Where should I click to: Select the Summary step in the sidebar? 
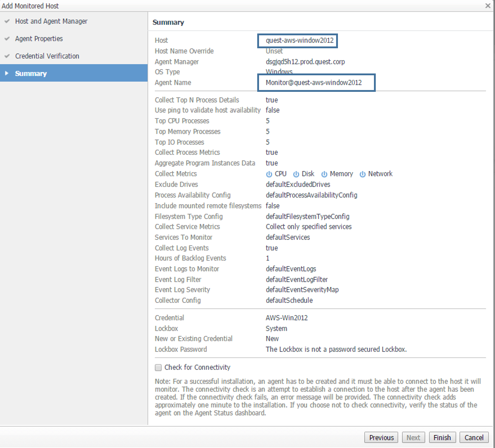31,73
